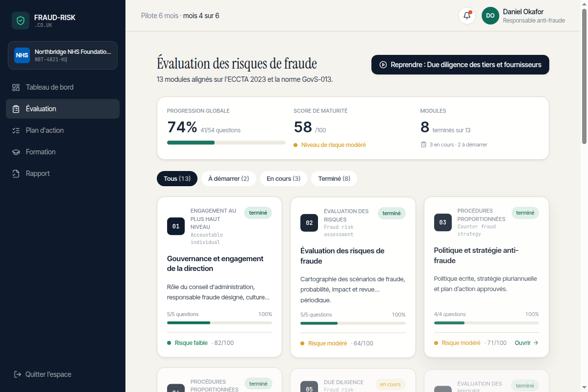Click the small clipboard icon beside '3 en cours'
588x392 pixels.
pos(423,145)
